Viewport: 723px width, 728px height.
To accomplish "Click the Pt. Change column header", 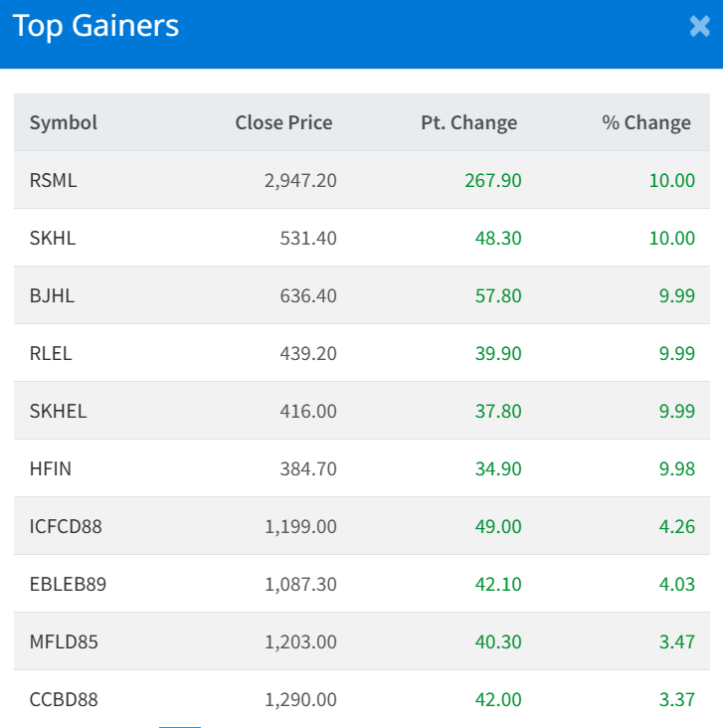I will pyautogui.click(x=468, y=122).
